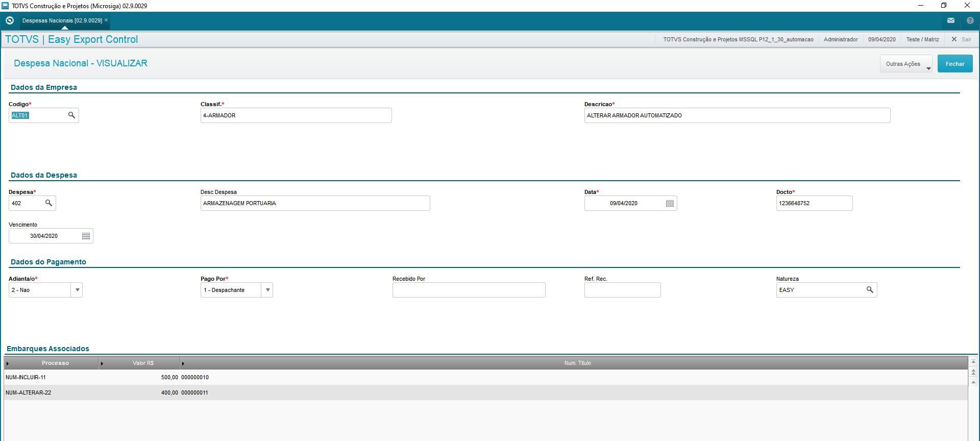
Task: Click the Teste / Matriz branch label
Action: 922,39
